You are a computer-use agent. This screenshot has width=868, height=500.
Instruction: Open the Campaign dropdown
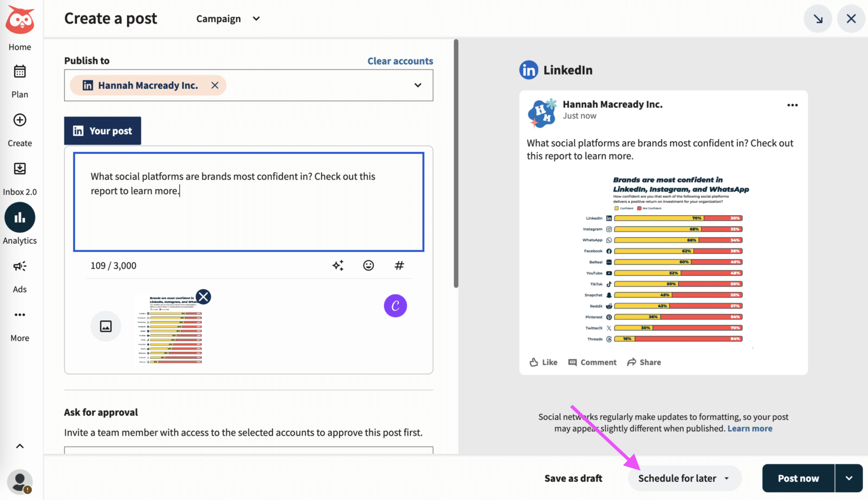tap(228, 18)
